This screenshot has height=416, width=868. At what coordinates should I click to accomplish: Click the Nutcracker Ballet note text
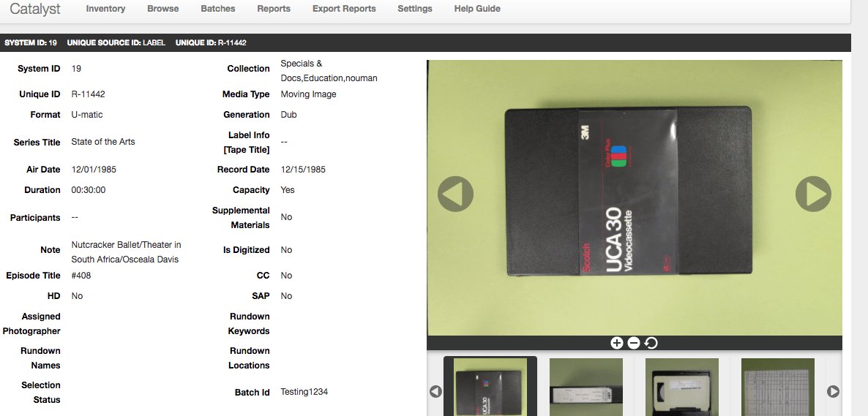(126, 252)
